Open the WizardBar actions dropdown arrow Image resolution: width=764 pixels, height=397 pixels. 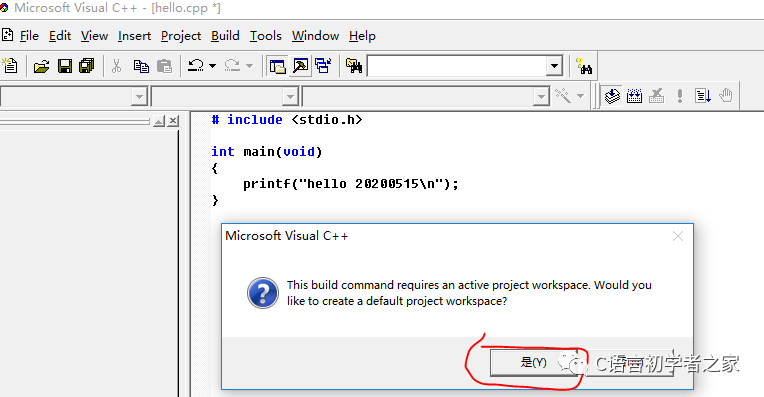click(x=580, y=95)
